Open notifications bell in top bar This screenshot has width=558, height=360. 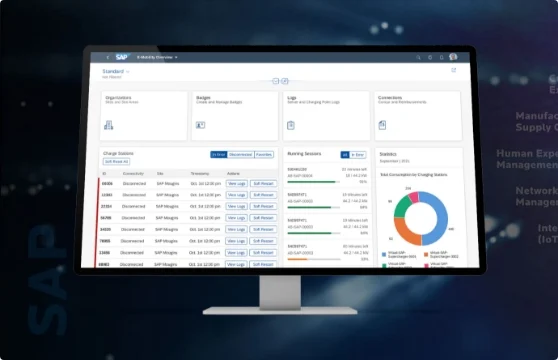pos(442,57)
